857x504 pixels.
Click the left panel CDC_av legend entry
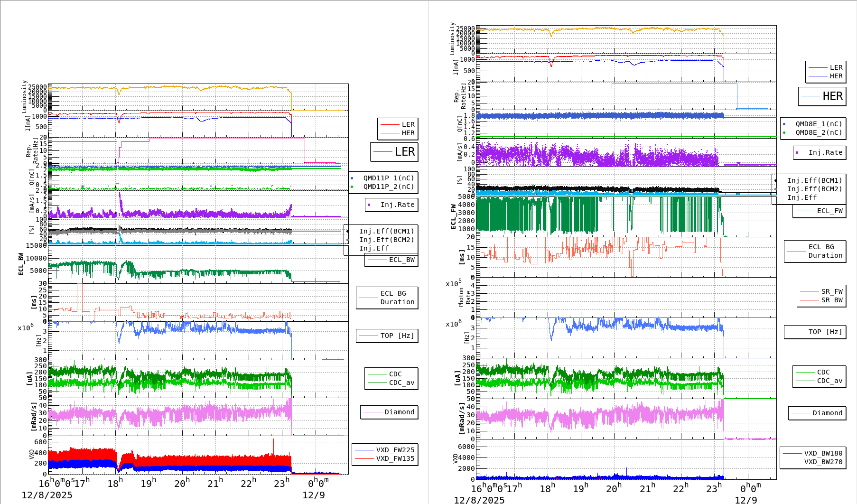401,383
